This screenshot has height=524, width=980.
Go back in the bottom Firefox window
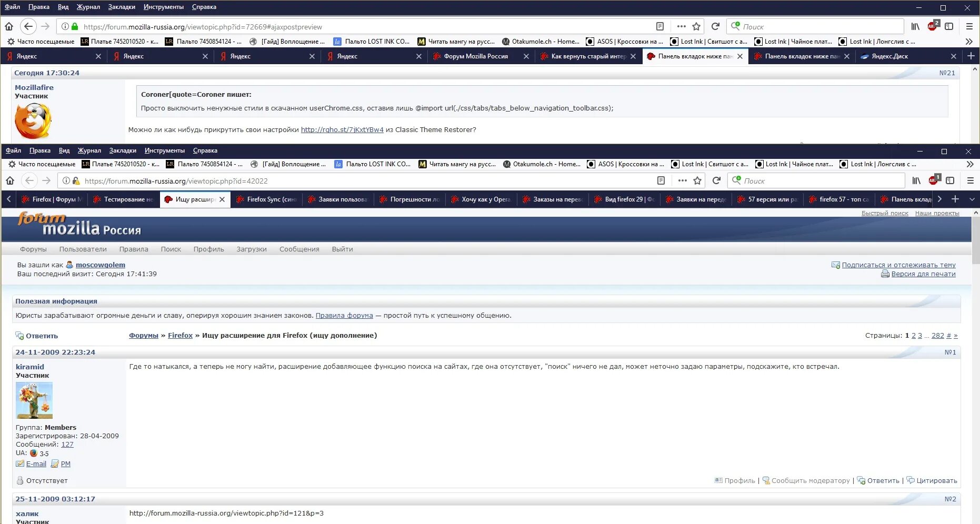click(29, 180)
